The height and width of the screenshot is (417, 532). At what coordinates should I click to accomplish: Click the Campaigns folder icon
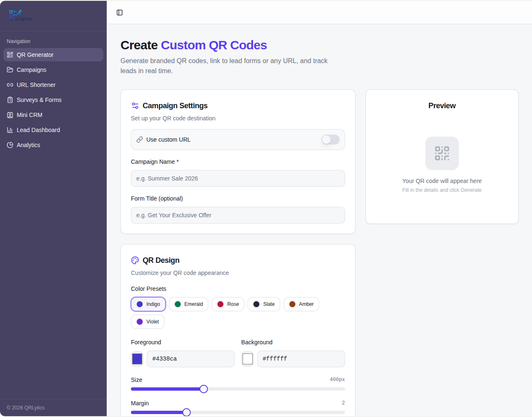click(10, 70)
